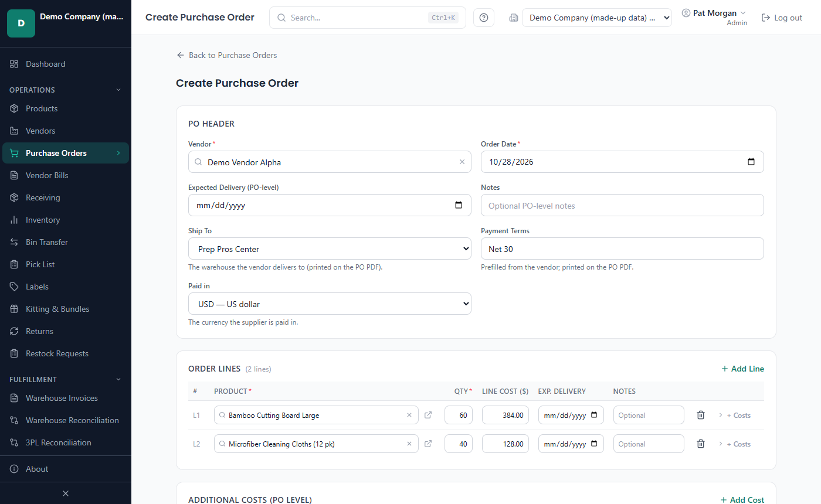Edit the quantity for line L1
Image resolution: width=821 pixels, height=504 pixels.
459,415
